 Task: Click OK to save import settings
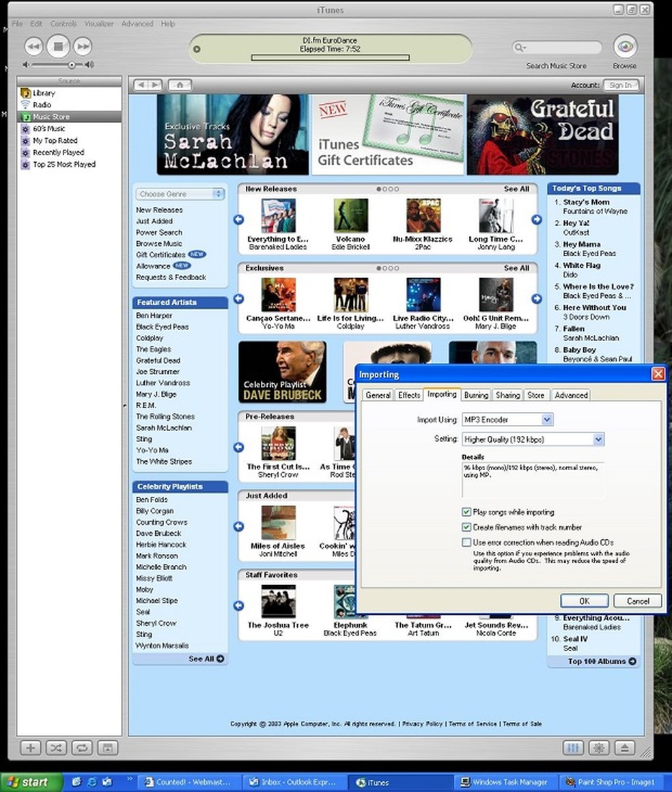pos(584,601)
